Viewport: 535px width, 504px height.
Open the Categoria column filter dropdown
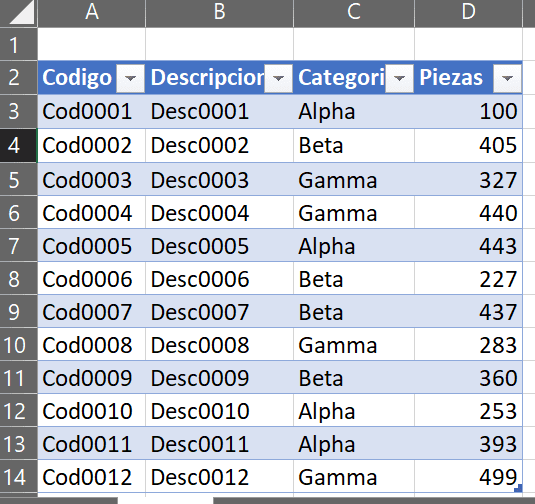coord(400,78)
